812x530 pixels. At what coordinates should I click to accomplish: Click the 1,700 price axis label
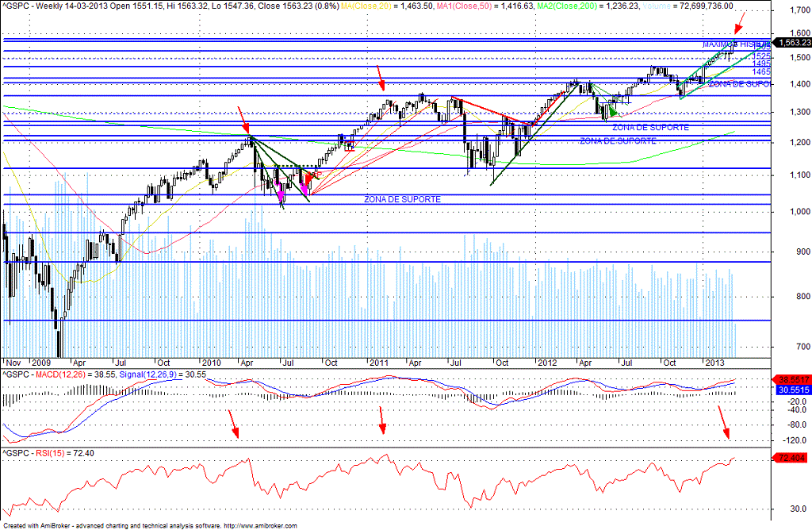pos(800,10)
